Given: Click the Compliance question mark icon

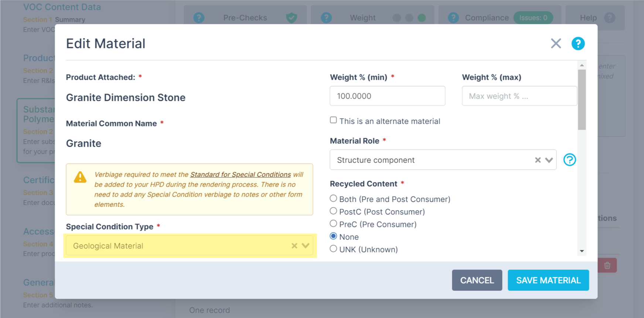Looking at the screenshot, I should pos(453,18).
